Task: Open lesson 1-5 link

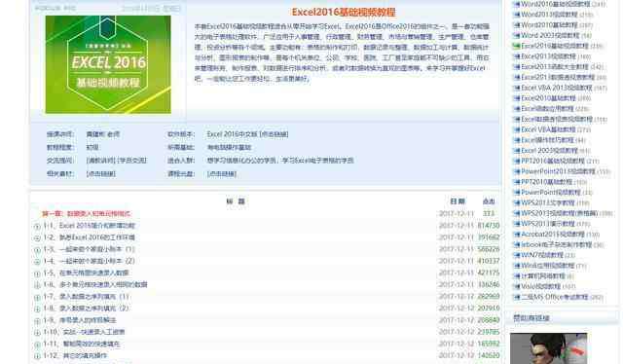Action: point(86,273)
